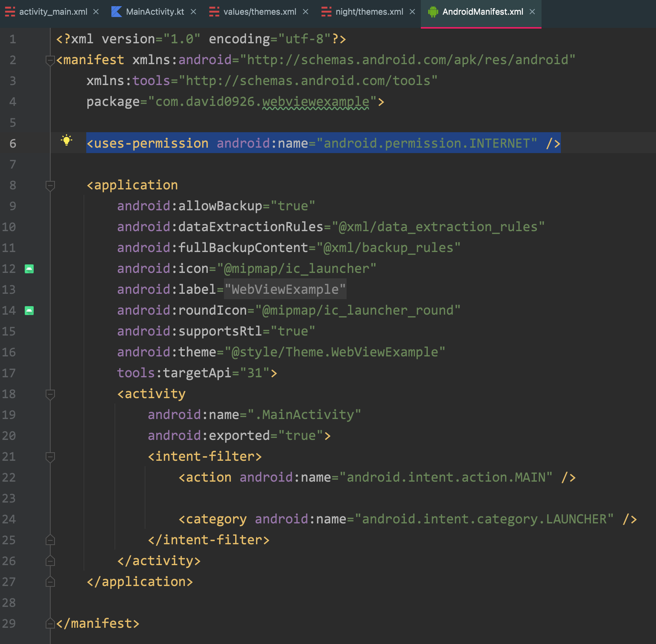Close the values/themes.xml tab

(x=306, y=12)
